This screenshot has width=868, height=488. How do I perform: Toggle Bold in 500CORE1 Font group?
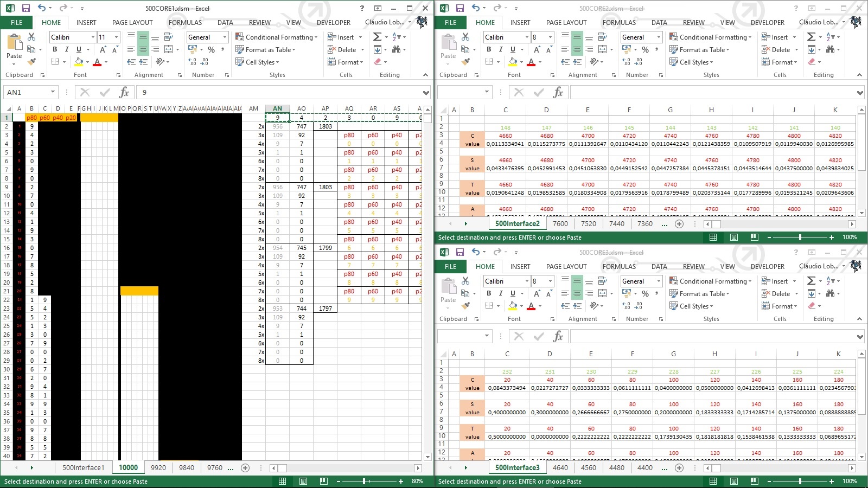point(55,49)
